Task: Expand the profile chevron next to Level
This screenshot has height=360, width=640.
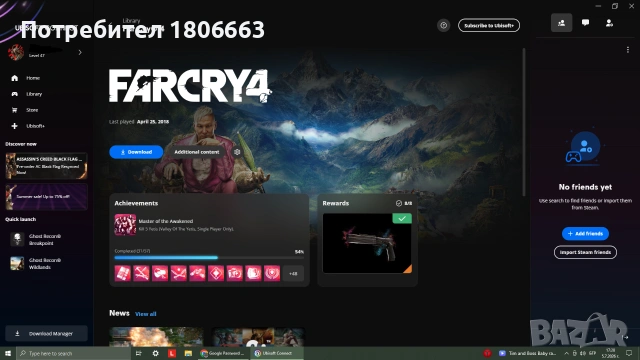Action: [80, 52]
